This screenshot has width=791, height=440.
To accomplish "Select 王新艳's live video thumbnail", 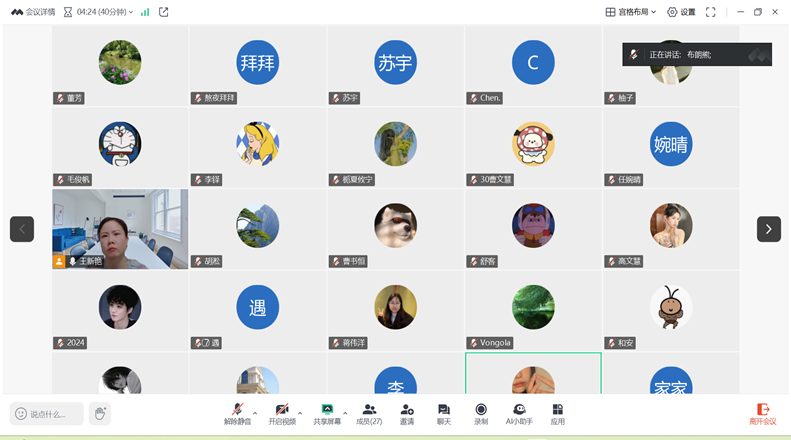I will point(120,228).
